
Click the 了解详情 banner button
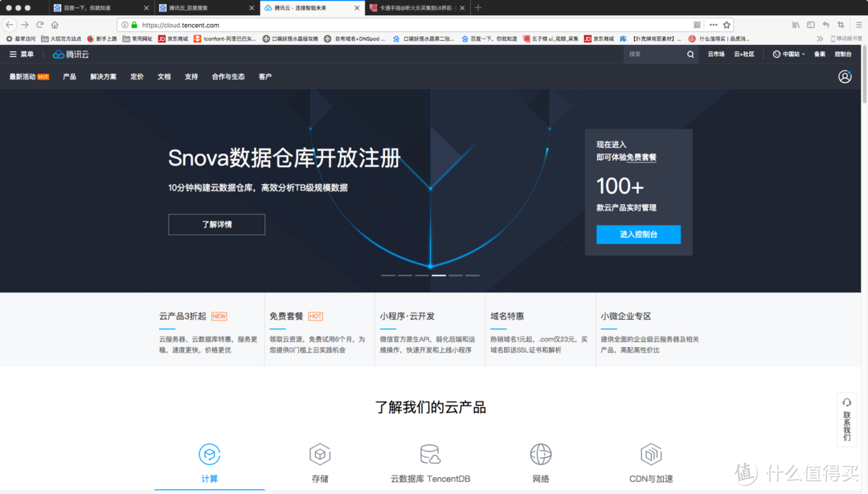click(216, 225)
